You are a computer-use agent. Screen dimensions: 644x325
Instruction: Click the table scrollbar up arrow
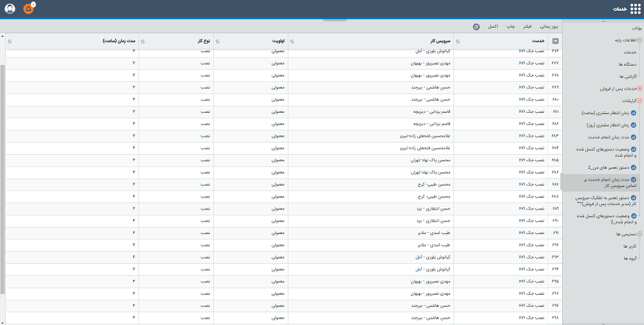point(3,36)
